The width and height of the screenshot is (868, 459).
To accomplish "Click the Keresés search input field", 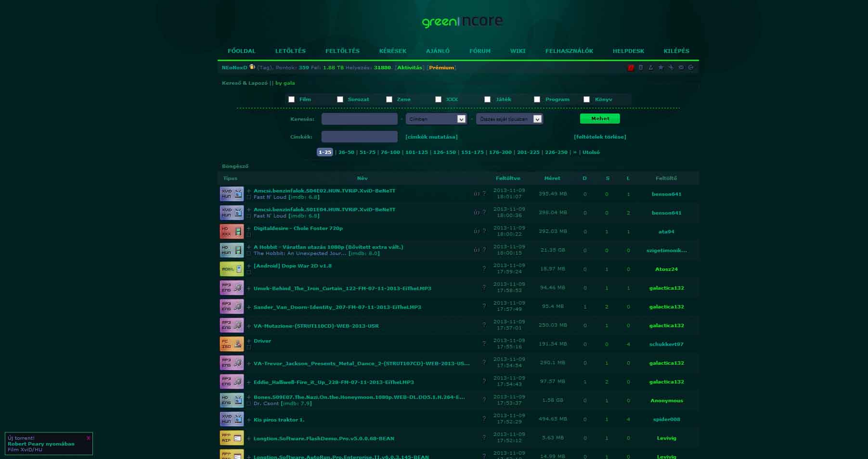I will click(359, 119).
